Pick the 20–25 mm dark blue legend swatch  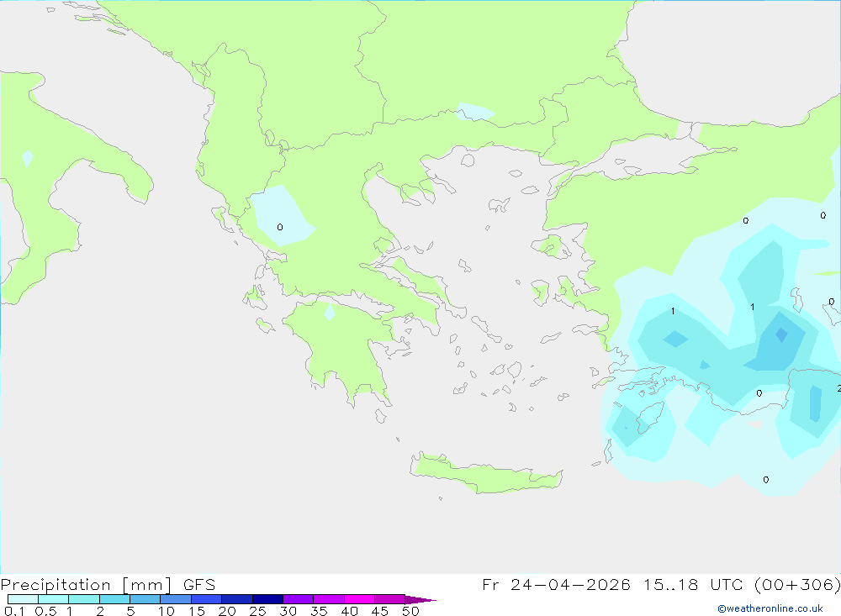coord(237,599)
